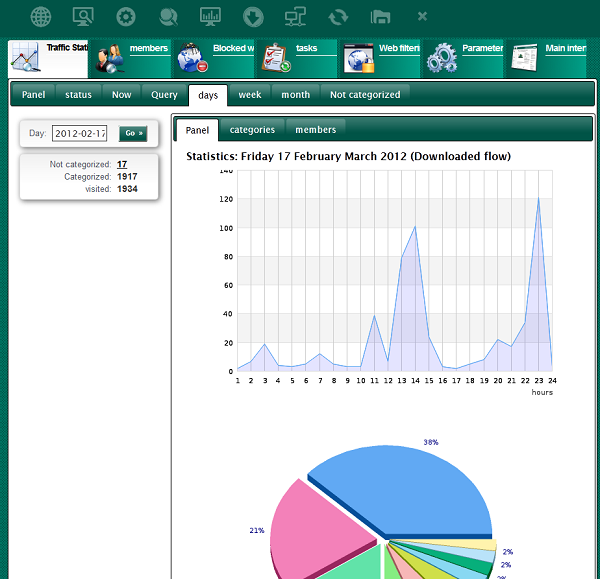The image size is (600, 579).
Task: Open the categories inner tab
Action: (x=252, y=130)
